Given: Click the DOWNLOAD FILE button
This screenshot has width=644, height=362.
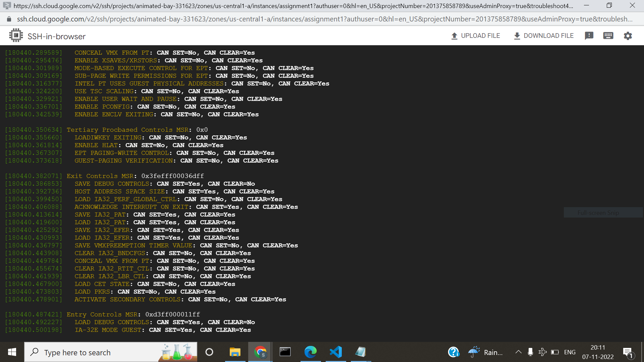Looking at the screenshot, I should (543, 36).
